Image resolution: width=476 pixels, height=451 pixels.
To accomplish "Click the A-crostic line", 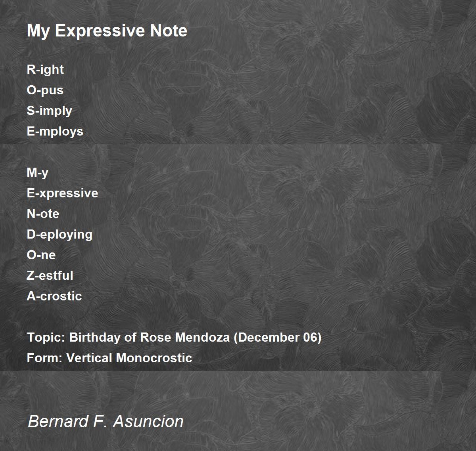I will point(54,296).
